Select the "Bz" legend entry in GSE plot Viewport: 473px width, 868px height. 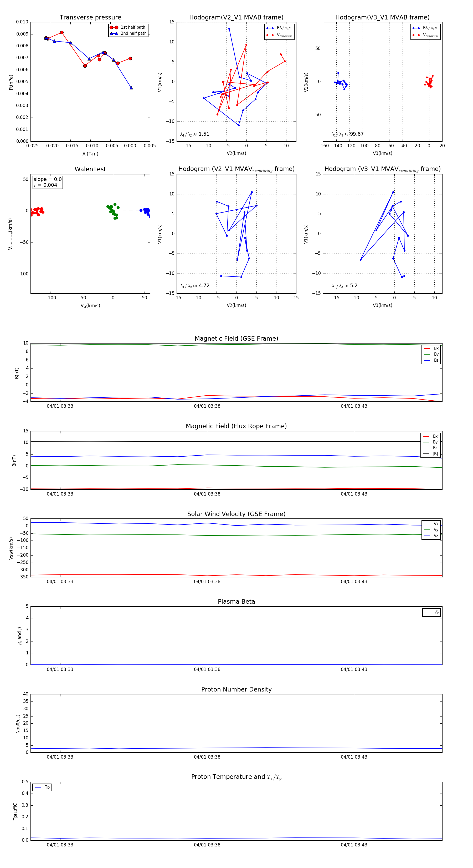click(x=431, y=360)
